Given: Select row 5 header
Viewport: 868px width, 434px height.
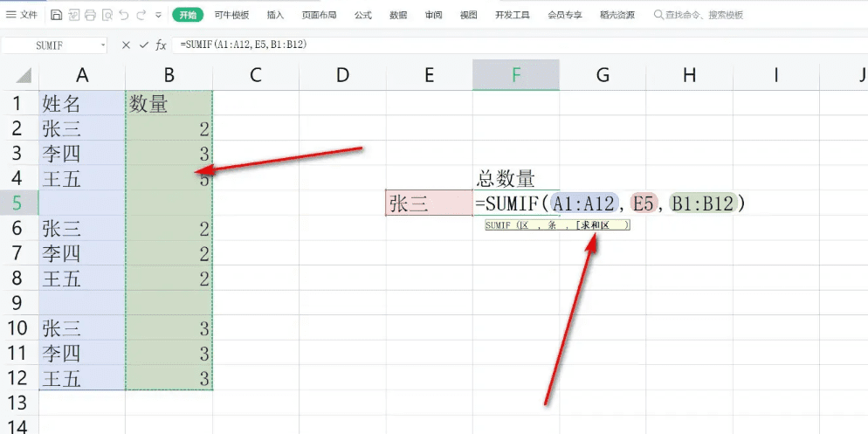Looking at the screenshot, I should click(x=19, y=203).
